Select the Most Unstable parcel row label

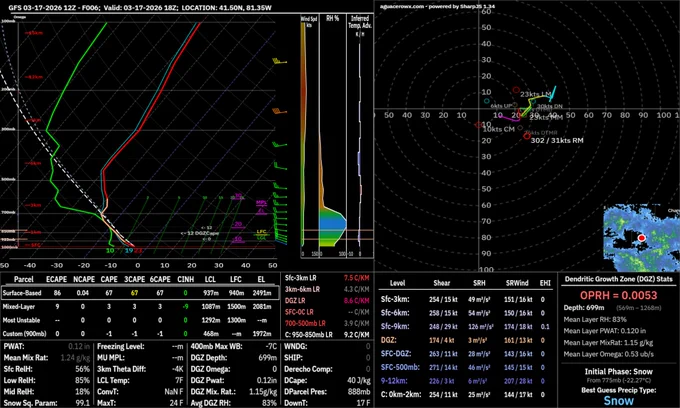tap(21, 320)
